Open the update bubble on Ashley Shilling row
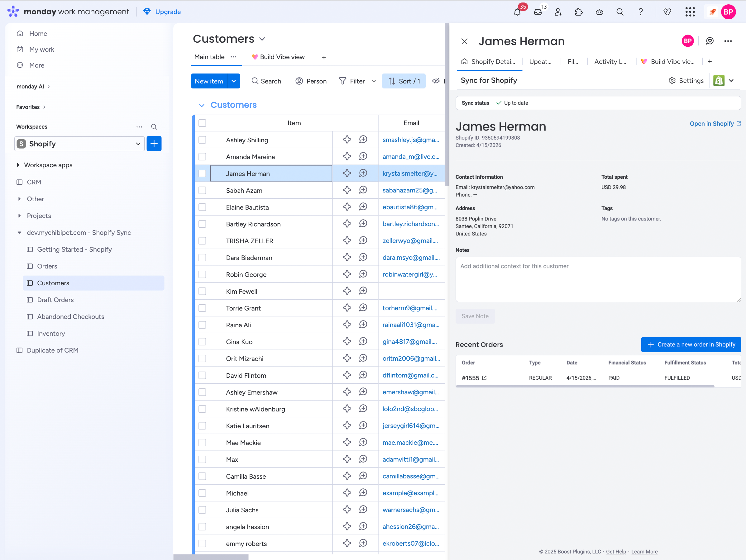 point(363,140)
